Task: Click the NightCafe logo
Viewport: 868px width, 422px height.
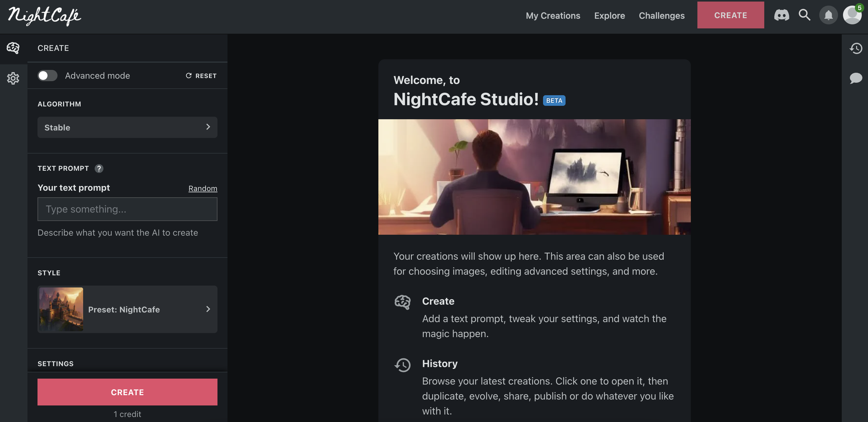Action: (44, 16)
